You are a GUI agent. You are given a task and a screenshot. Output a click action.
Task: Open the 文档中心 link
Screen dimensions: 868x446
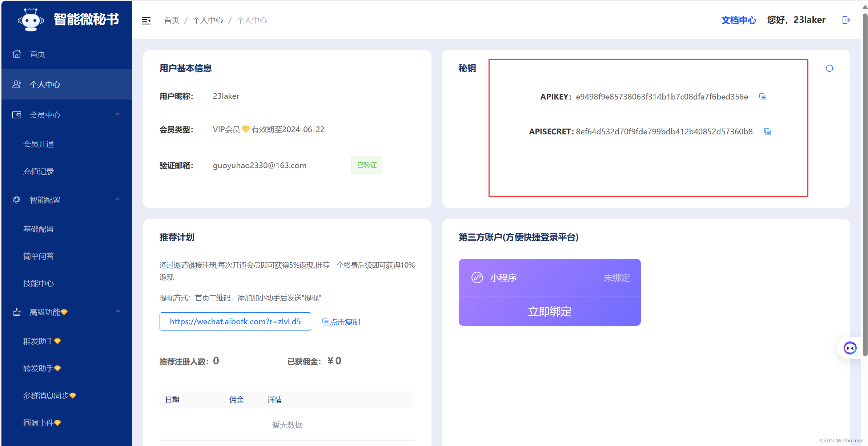coord(738,20)
